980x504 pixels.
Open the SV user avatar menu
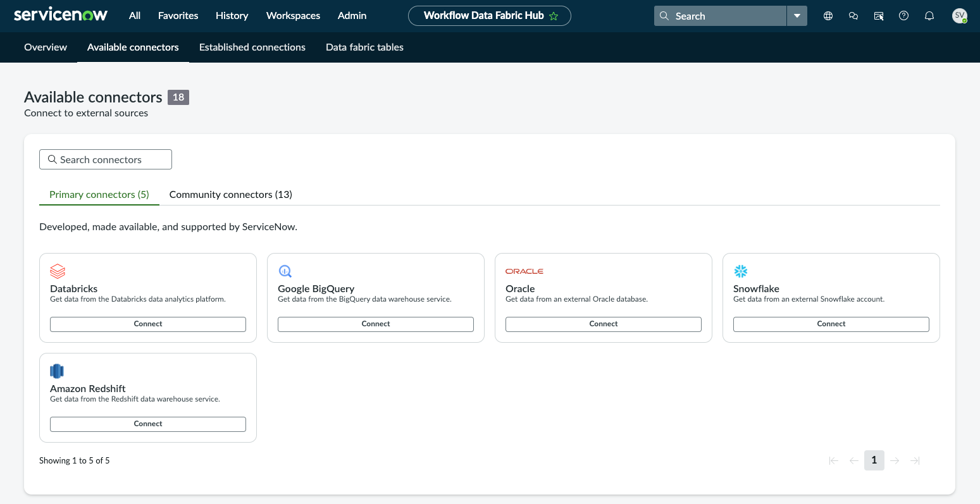pos(960,16)
